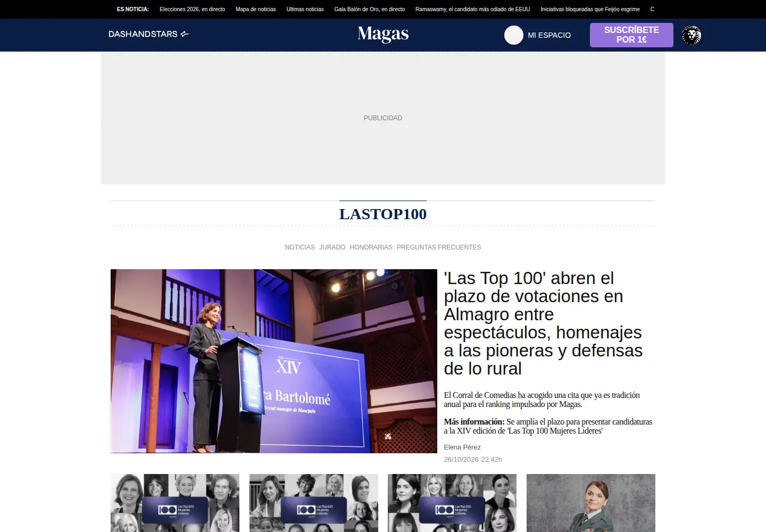766x532 pixels.
Task: Select the HONORARIAS tab
Action: coord(371,247)
